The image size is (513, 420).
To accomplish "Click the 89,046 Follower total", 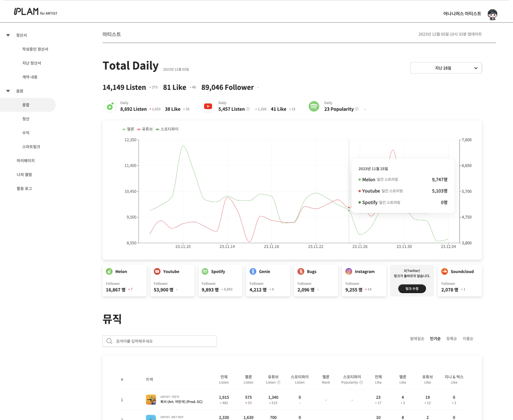I will pos(227,87).
